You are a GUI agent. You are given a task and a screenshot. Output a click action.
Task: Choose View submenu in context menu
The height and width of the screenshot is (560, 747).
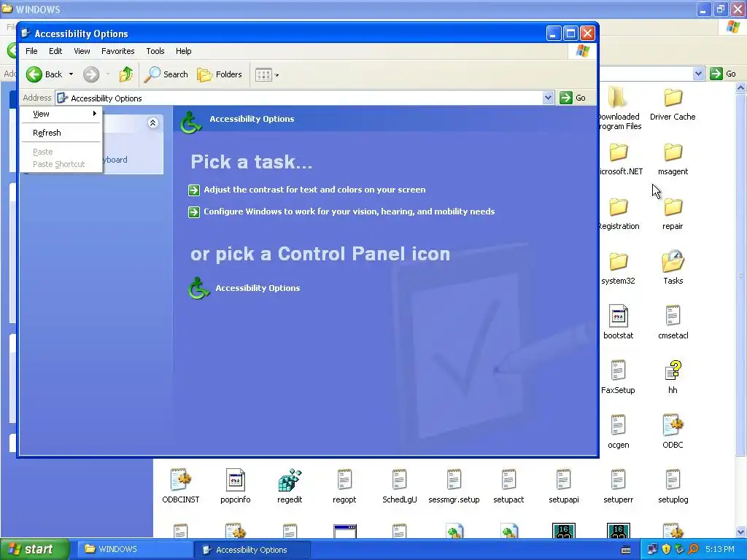[x=61, y=114]
